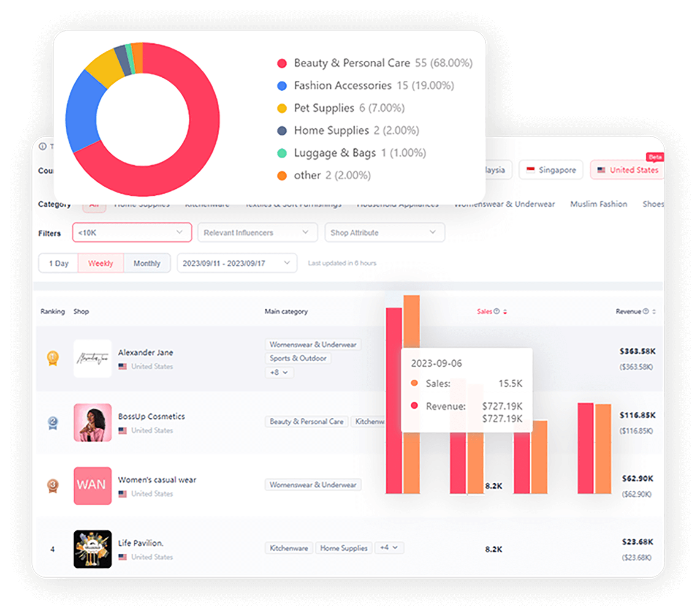Open the Relevant Influencers dropdown
Screen dimensions: 700x615
point(258,232)
